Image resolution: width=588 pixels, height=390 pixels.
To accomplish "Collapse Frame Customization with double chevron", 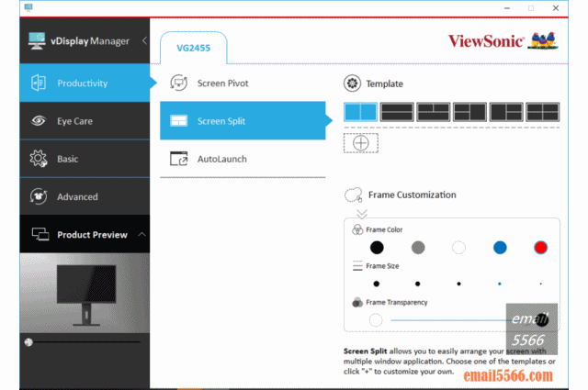I will [362, 214].
